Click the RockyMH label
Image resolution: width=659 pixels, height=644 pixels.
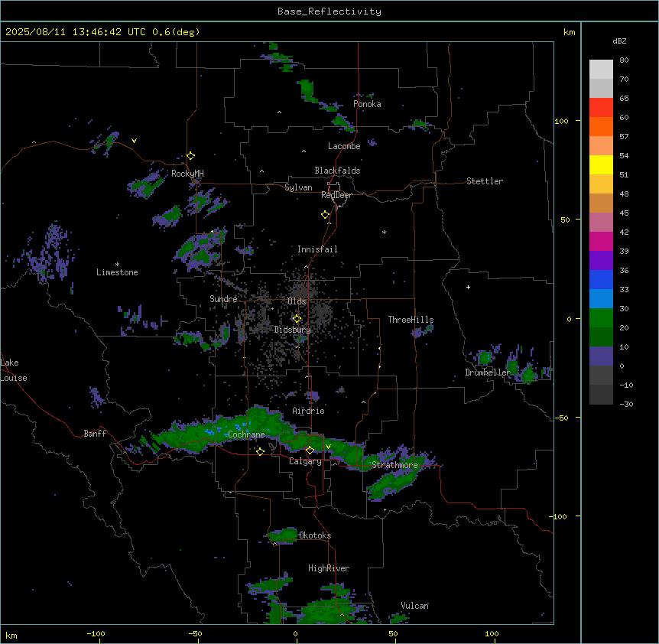[187, 174]
